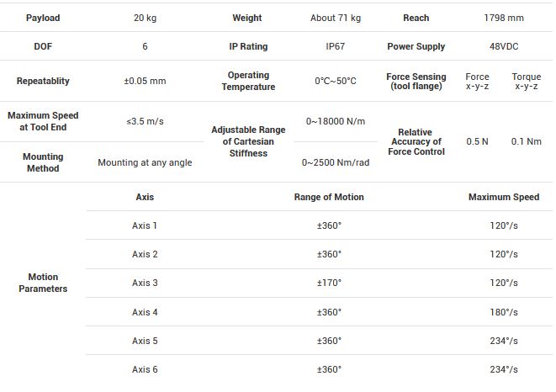The image size is (556, 392).
Task: Click the Force Sensing (tool flange) label
Action: tap(416, 82)
